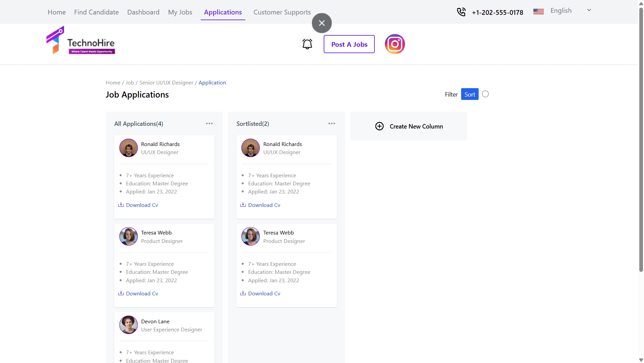Close the overlay with the X button
Screen dimensions: 644x363
click(x=322, y=23)
